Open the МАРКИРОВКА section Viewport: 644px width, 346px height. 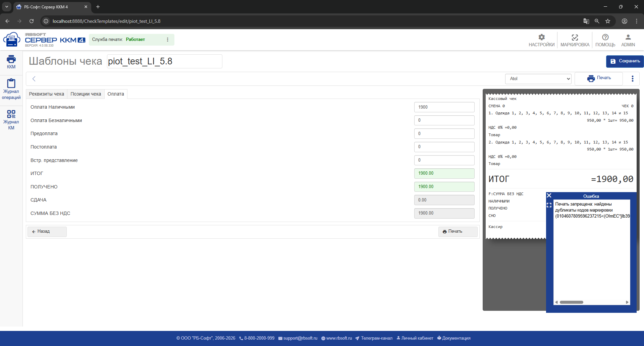tap(575, 40)
